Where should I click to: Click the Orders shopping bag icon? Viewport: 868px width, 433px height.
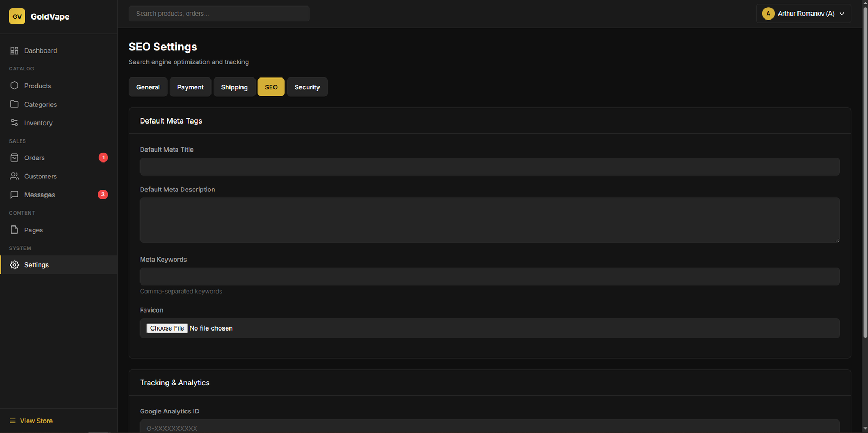click(x=15, y=158)
